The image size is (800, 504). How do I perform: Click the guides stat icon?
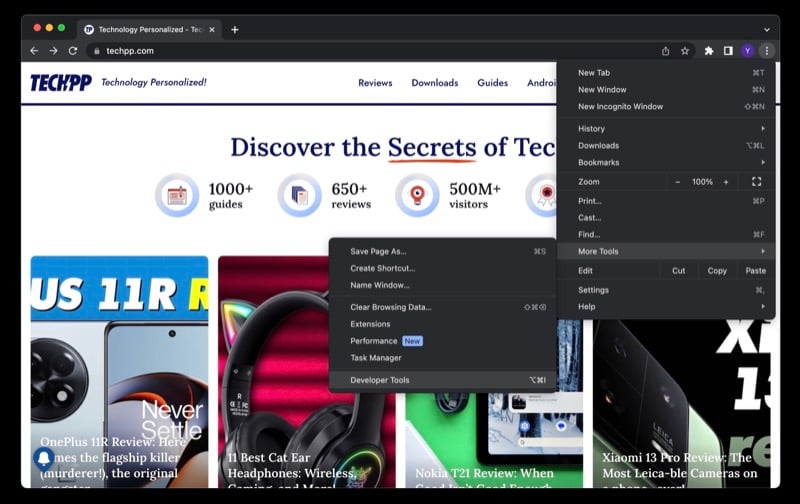tap(177, 195)
